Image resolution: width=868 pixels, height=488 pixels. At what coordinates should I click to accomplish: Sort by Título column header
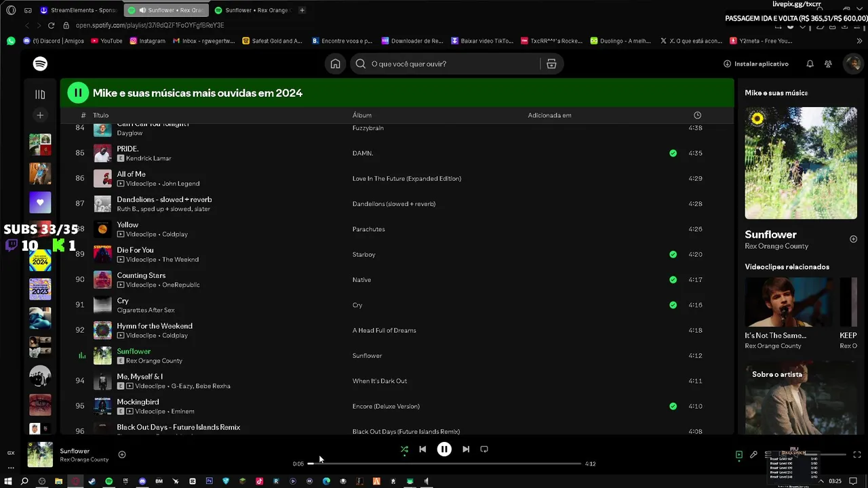point(100,115)
